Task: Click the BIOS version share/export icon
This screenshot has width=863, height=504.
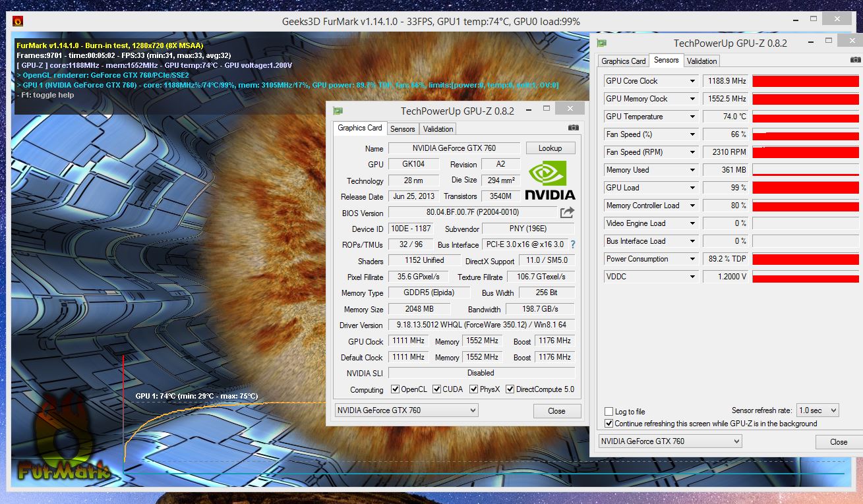Action: click(x=567, y=212)
